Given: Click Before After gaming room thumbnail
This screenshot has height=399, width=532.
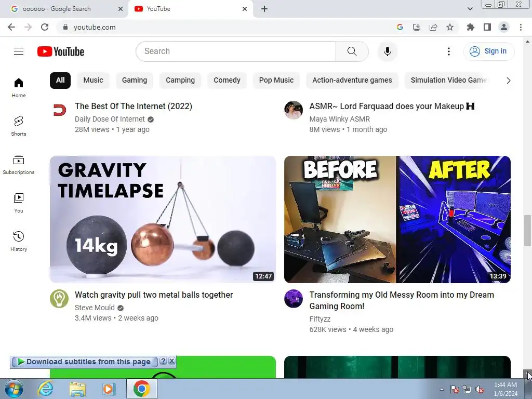Looking at the screenshot, I should (397, 219).
